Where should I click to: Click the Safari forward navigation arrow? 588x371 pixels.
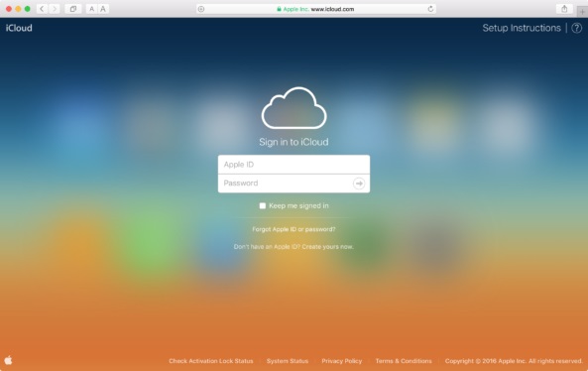[x=55, y=9]
